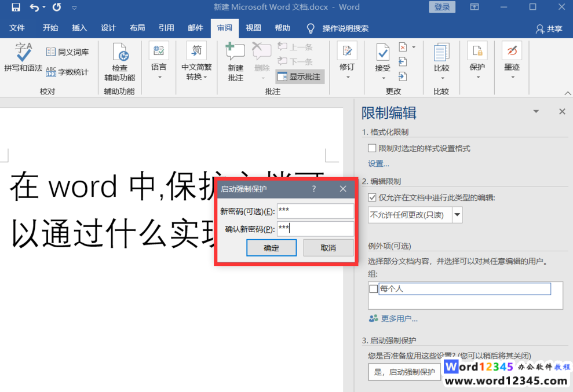
Task: Click the 修订 track changes icon
Action: [347, 52]
